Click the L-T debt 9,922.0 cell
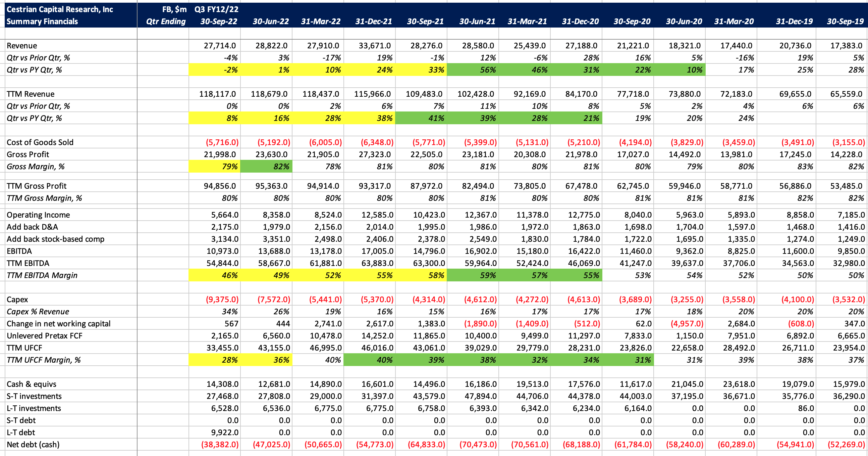The image size is (868, 456). (x=225, y=432)
